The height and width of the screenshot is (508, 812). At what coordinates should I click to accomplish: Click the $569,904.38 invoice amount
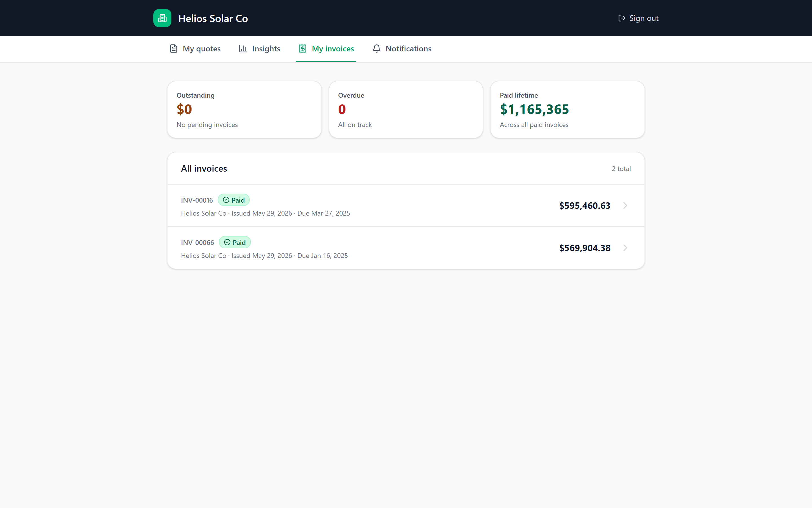584,248
